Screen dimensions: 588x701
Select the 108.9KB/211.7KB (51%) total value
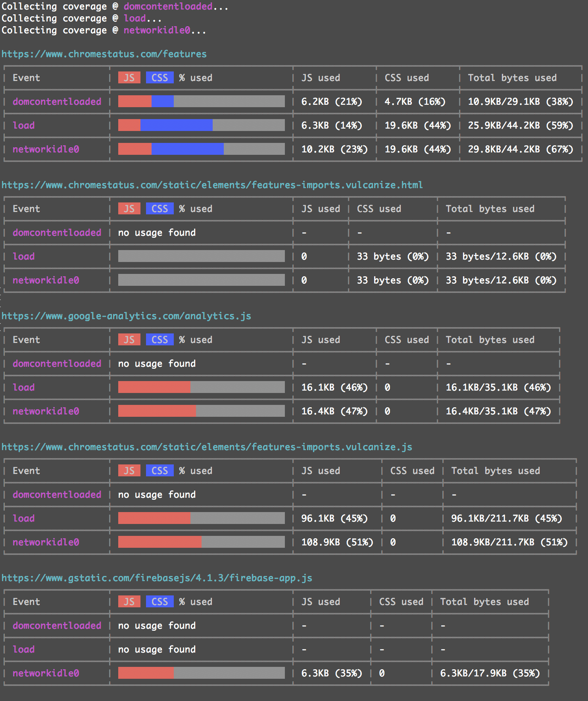click(x=509, y=542)
